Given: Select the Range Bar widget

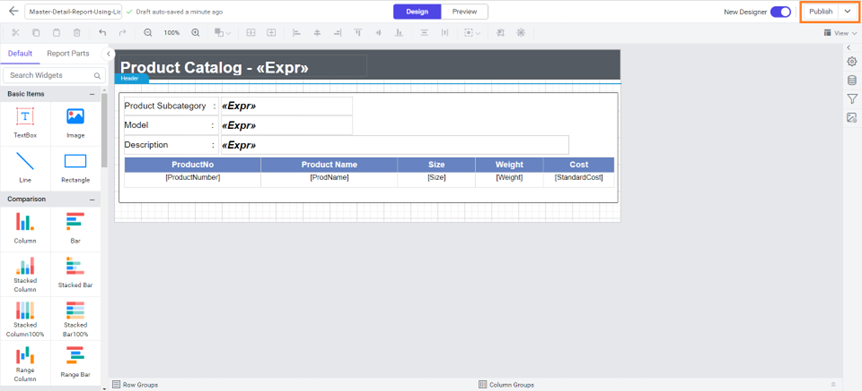Looking at the screenshot, I should (x=75, y=364).
